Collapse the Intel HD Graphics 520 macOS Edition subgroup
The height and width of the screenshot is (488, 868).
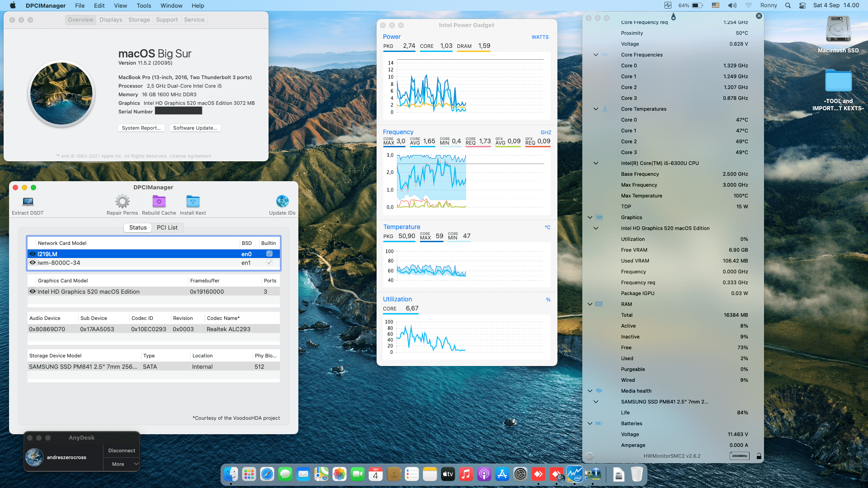point(596,228)
